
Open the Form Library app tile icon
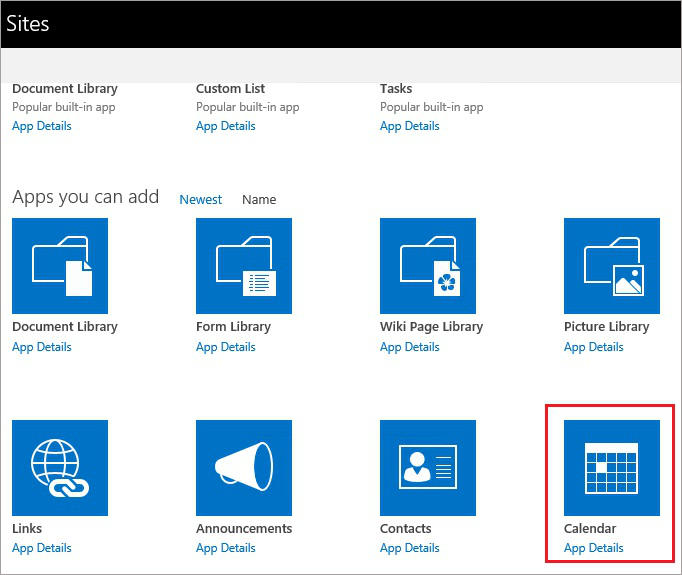[x=244, y=266]
